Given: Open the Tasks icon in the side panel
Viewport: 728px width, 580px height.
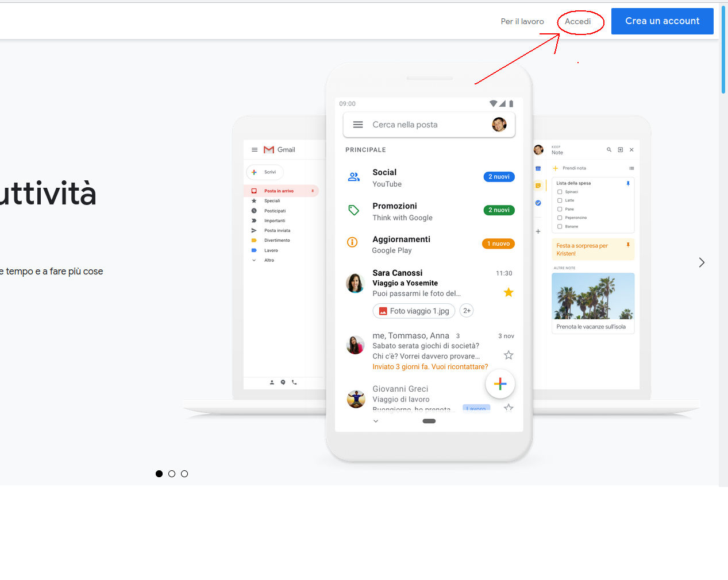Looking at the screenshot, I should [x=538, y=203].
